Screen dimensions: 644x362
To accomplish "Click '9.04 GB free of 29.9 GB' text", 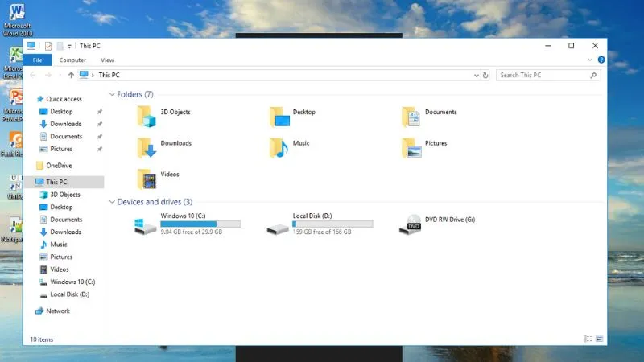I will point(192,232).
